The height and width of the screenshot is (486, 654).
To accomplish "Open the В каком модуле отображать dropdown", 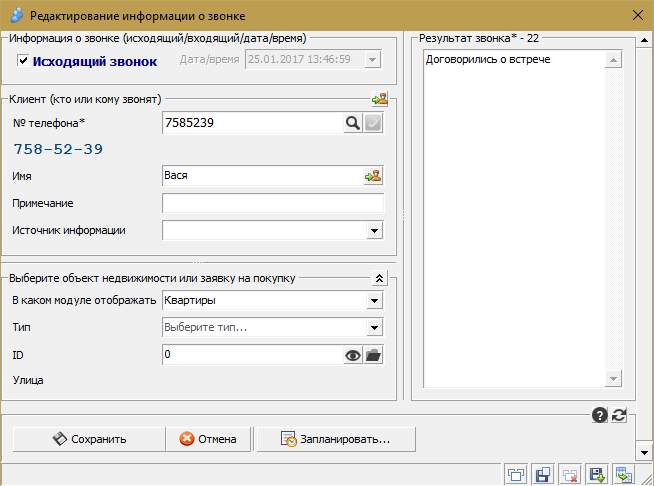I will click(x=374, y=300).
